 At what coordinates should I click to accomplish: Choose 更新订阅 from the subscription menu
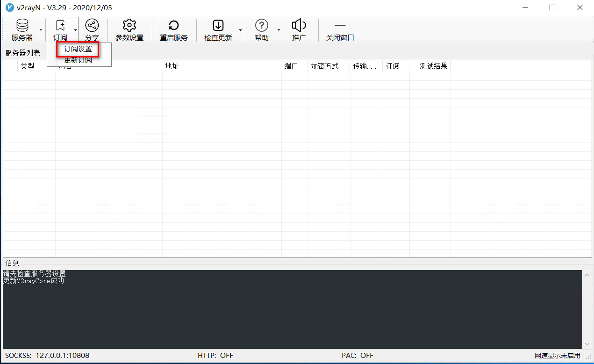point(78,60)
